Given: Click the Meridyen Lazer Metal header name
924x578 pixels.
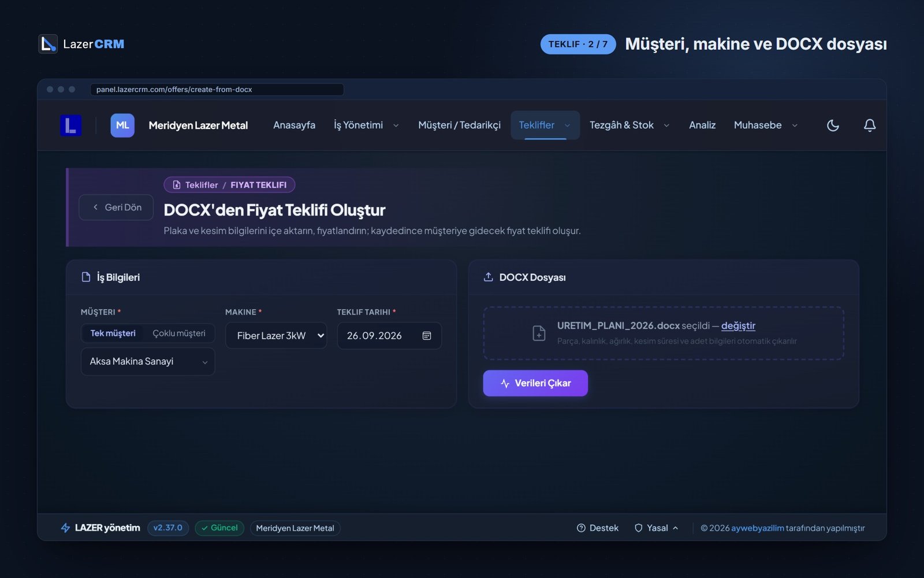Looking at the screenshot, I should (x=198, y=125).
